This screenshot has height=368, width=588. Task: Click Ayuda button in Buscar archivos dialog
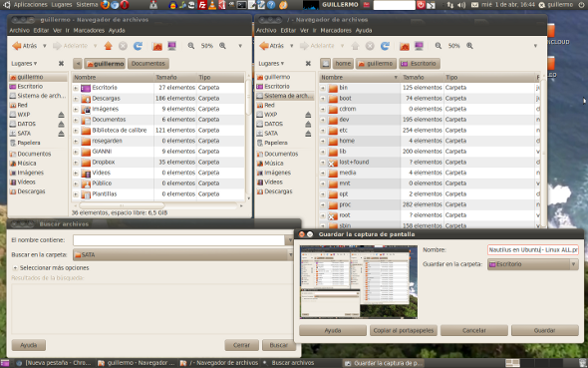[29, 345]
